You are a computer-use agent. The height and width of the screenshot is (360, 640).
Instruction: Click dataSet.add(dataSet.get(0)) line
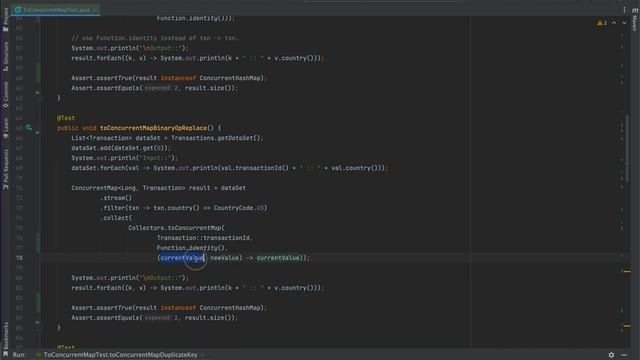coord(121,148)
